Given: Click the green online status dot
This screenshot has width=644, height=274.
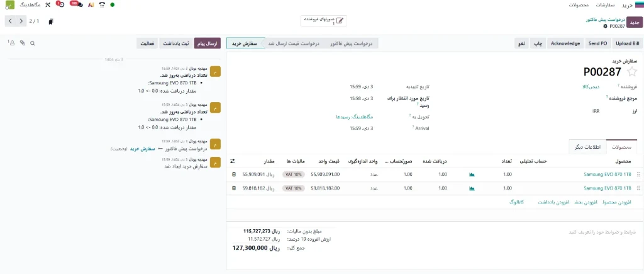Looking at the screenshot, I should click(113, 5).
